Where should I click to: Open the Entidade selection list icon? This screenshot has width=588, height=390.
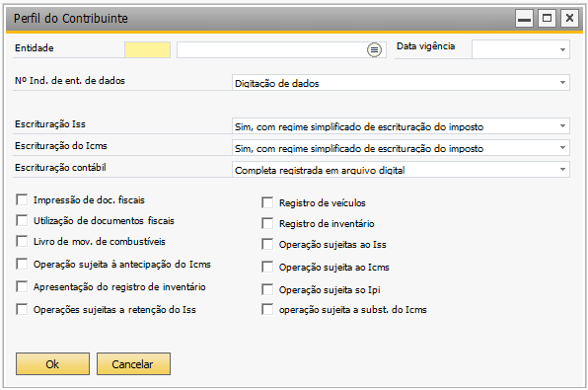(x=374, y=49)
